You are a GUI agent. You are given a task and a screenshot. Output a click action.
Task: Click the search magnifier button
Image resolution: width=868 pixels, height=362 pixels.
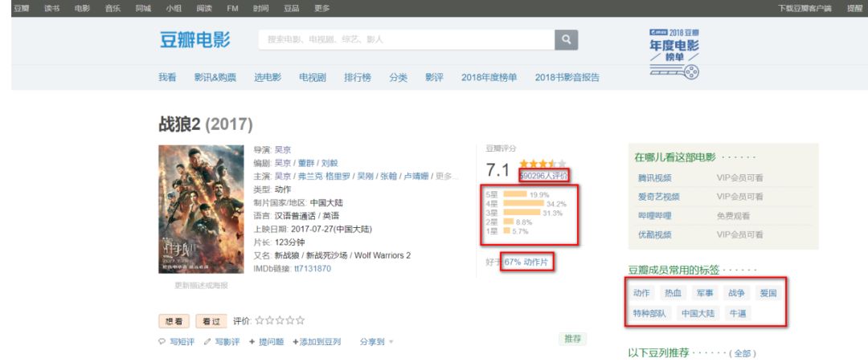(567, 40)
